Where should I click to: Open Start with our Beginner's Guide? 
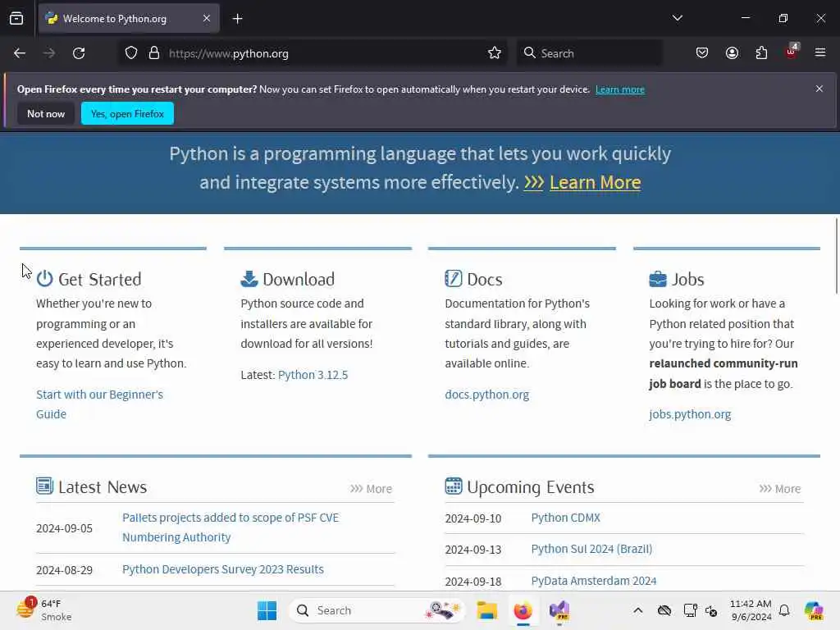coord(99,404)
